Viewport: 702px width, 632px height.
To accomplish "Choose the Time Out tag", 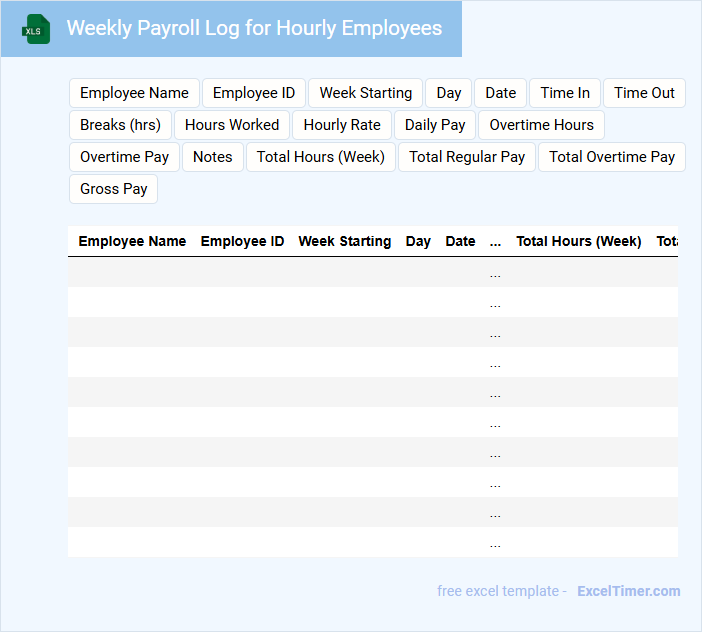I will tap(644, 93).
